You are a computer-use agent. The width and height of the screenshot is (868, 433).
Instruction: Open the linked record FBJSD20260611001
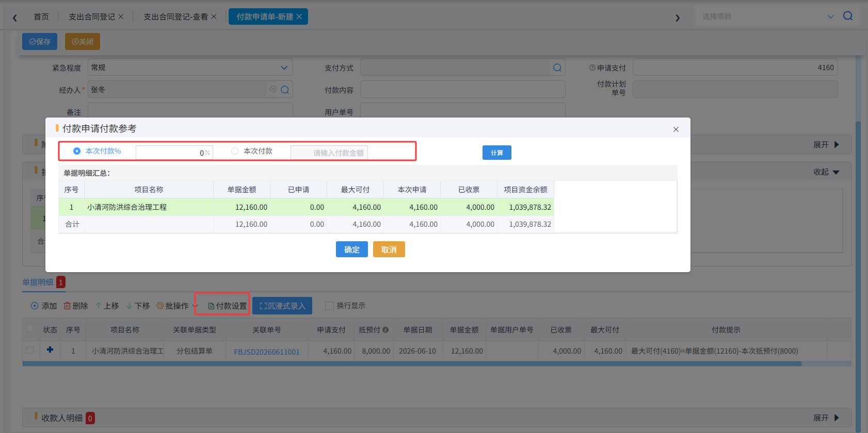(267, 352)
